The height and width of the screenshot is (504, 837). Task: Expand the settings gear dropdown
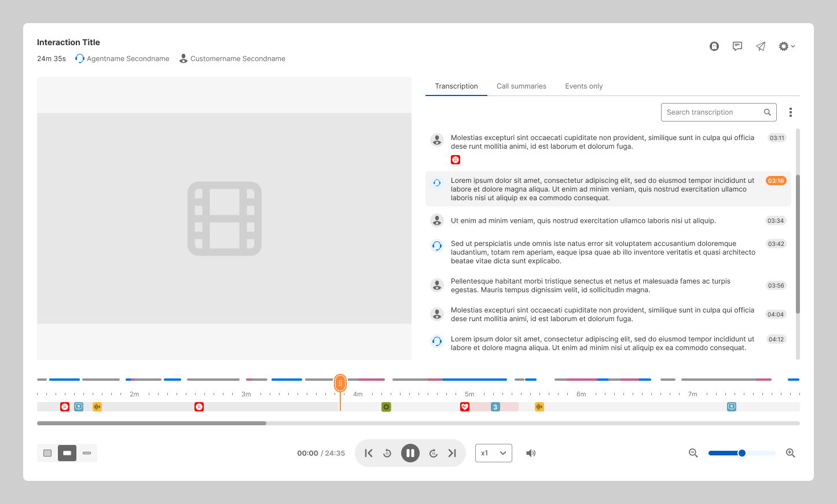pyautogui.click(x=786, y=46)
